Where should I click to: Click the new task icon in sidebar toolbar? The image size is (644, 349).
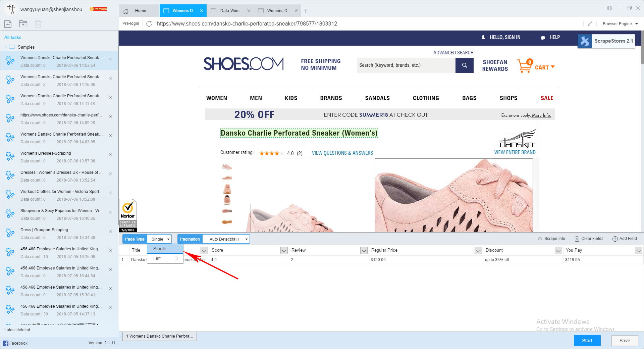(8, 24)
